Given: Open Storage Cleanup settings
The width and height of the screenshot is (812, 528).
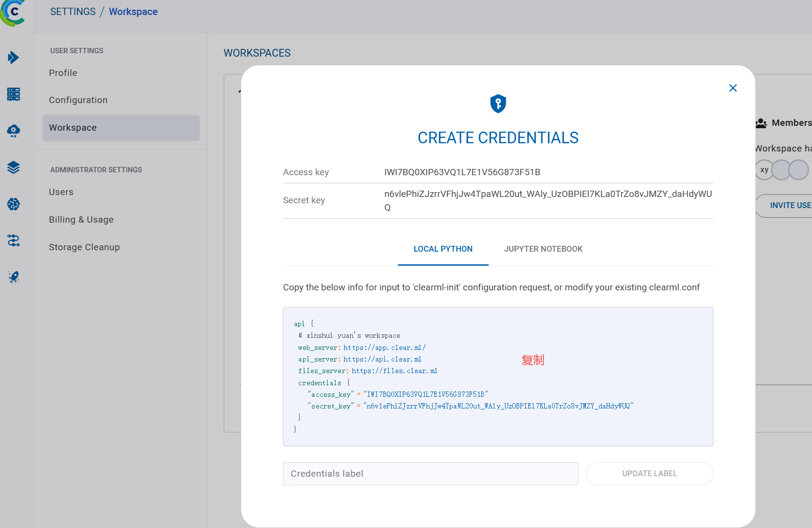Looking at the screenshot, I should tap(84, 247).
